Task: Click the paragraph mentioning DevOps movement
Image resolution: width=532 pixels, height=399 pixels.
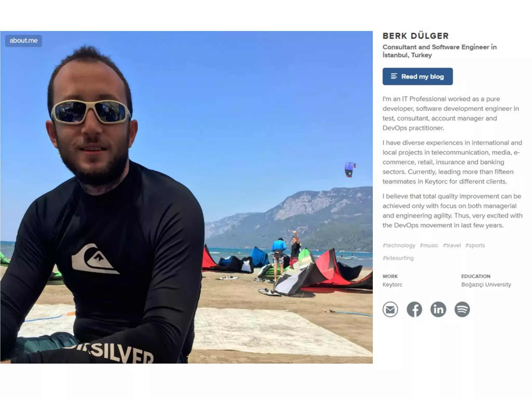Action: click(x=452, y=211)
